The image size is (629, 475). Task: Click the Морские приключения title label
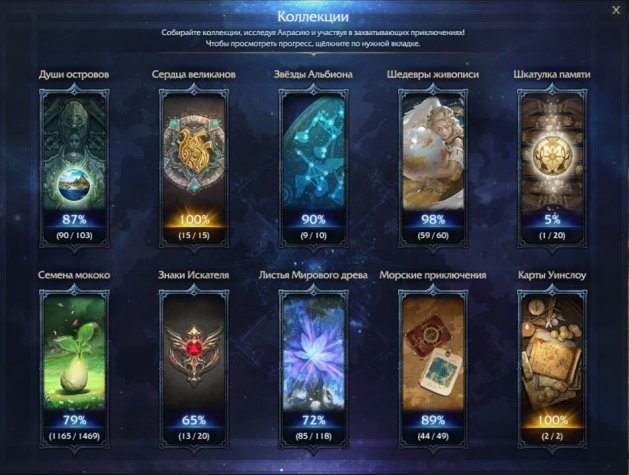click(433, 275)
